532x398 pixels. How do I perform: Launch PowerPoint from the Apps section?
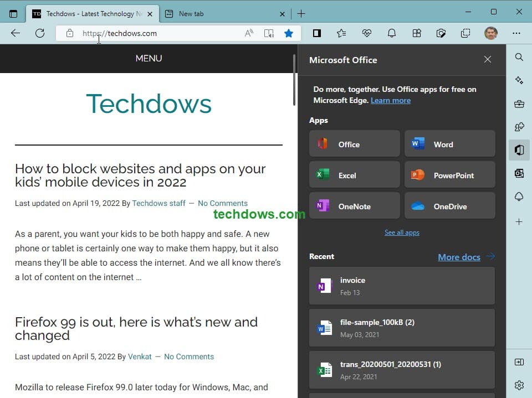pyautogui.click(x=449, y=174)
